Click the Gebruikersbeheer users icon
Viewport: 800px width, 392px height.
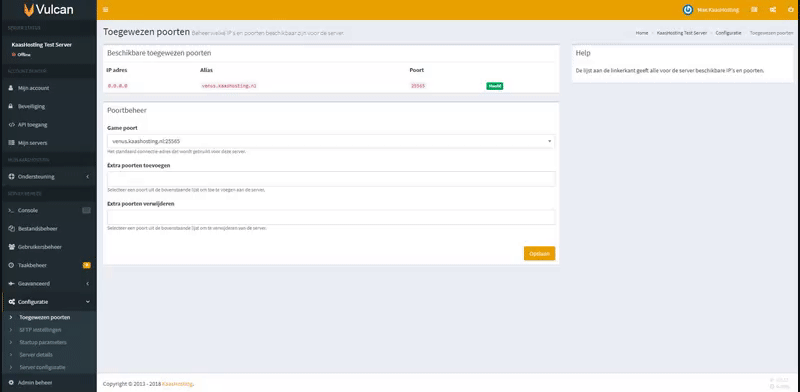[x=11, y=247]
